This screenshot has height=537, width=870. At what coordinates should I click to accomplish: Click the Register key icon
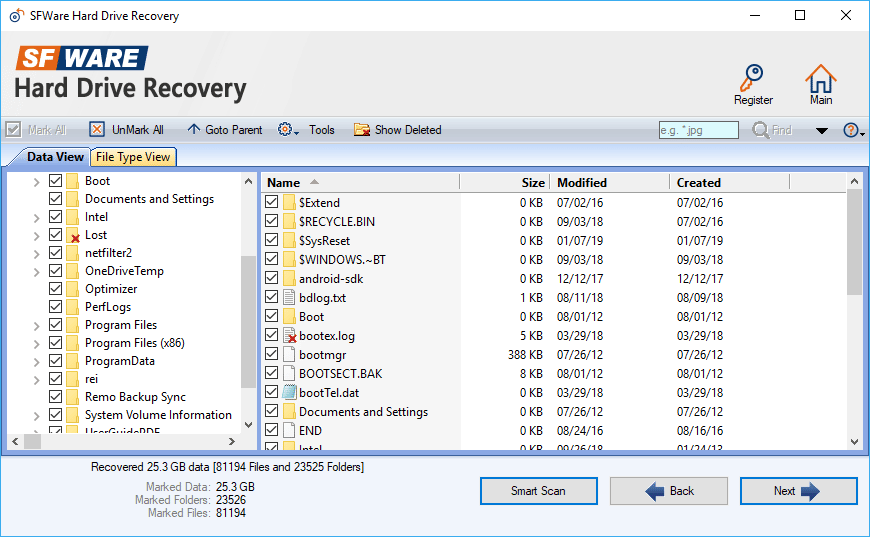(x=752, y=78)
